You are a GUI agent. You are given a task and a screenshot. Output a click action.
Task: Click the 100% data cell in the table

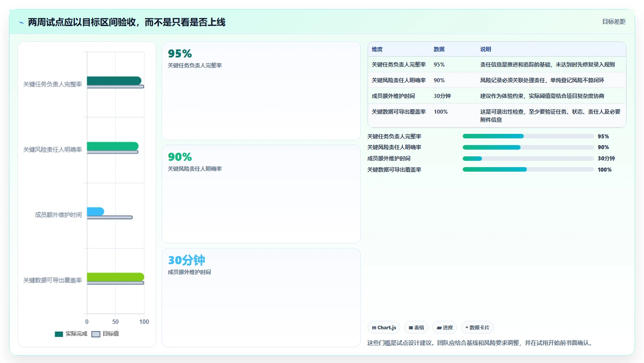[x=441, y=112]
